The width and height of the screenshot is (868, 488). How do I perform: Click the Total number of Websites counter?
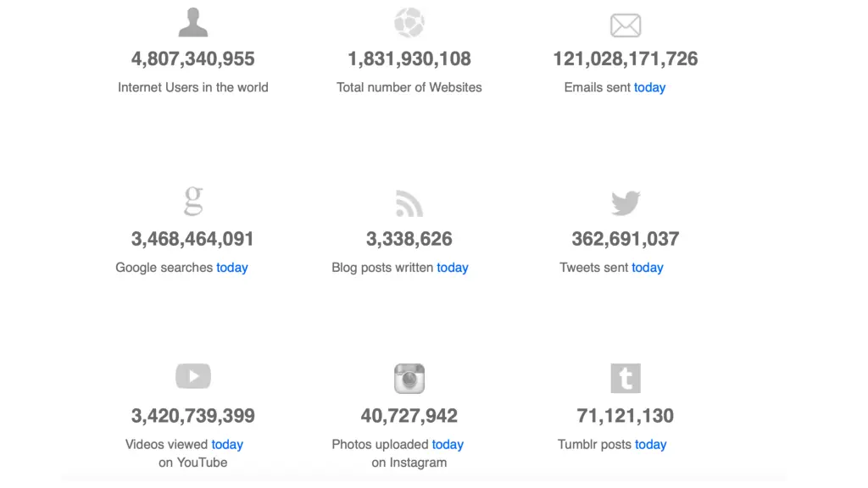click(x=409, y=58)
